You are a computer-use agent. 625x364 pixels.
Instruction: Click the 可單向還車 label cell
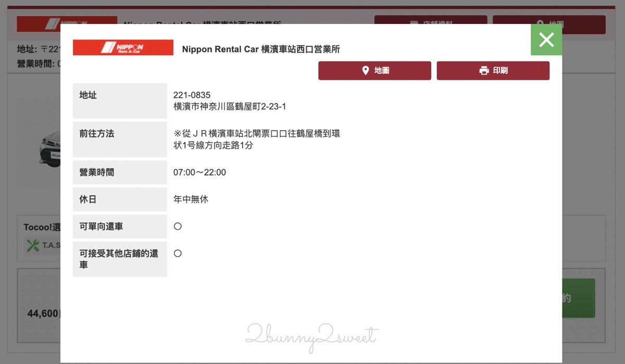[120, 227]
